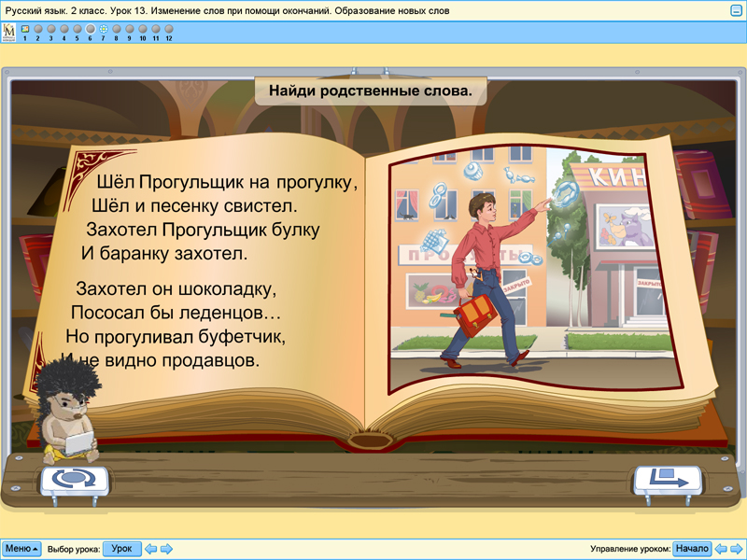Image resolution: width=747 pixels, height=560 pixels.
Task: Select lesson step circle 3
Action: click(x=50, y=28)
